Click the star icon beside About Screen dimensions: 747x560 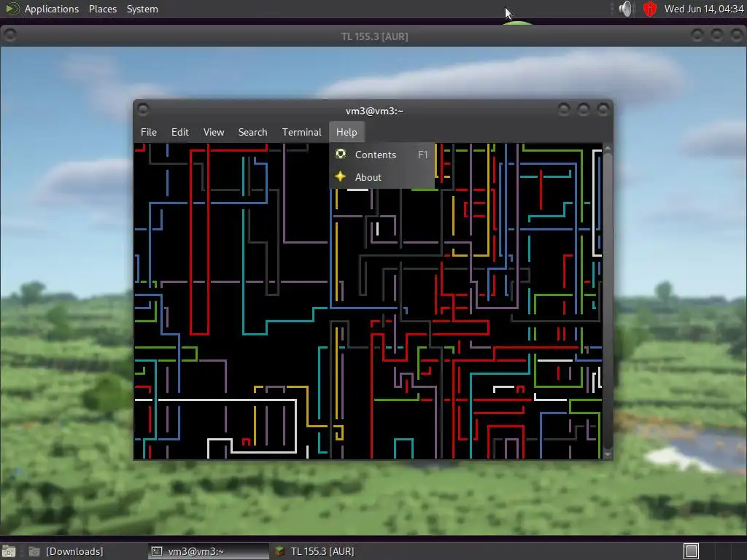[341, 176]
